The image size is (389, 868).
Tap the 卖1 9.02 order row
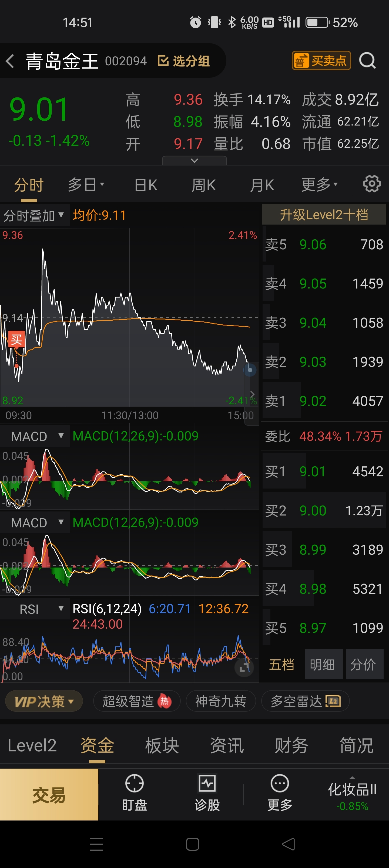324,401
